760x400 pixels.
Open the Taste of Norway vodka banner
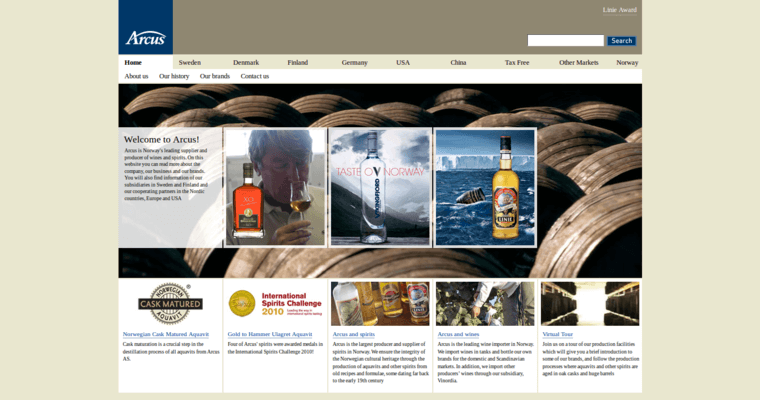[380, 187]
